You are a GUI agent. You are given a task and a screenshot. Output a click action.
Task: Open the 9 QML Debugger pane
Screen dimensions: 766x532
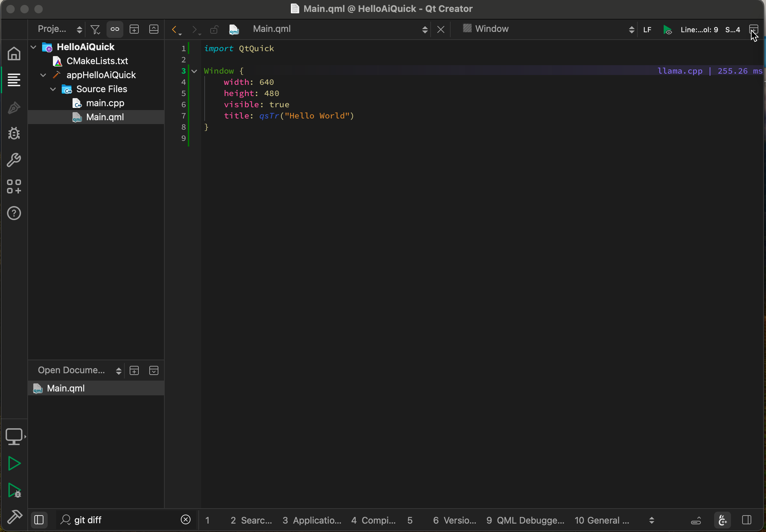(x=525, y=520)
